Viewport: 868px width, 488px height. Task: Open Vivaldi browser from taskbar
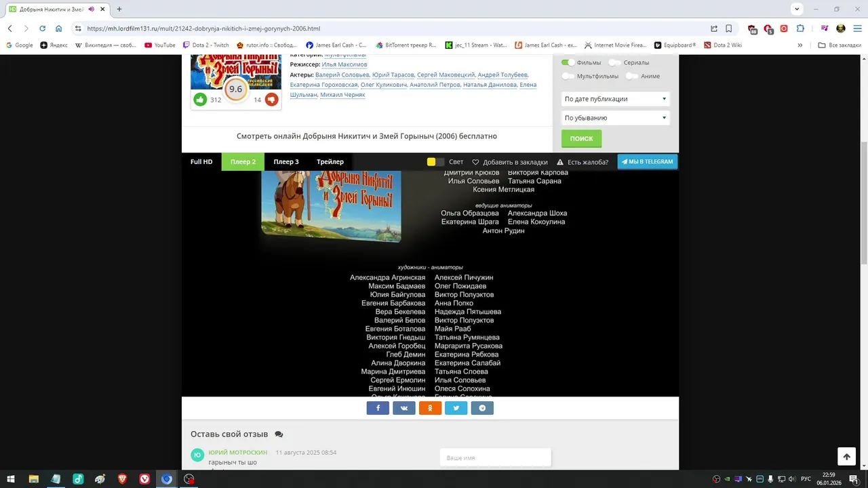coord(144,479)
